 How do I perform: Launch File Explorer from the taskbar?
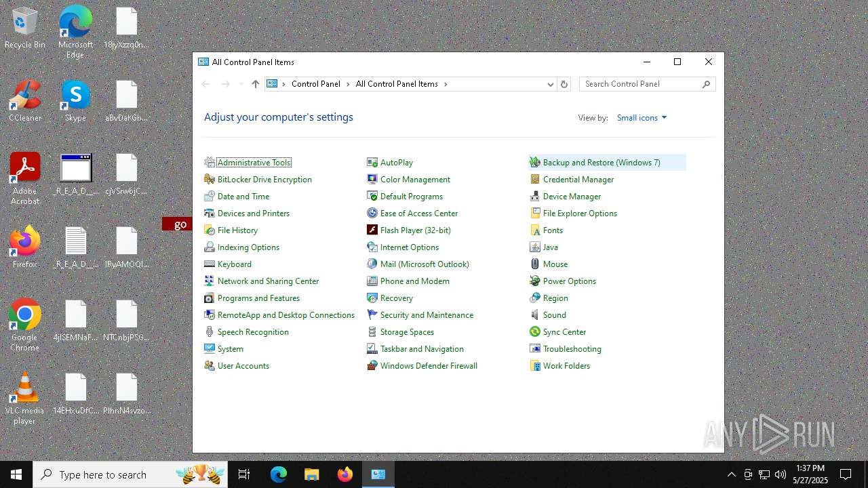[311, 474]
